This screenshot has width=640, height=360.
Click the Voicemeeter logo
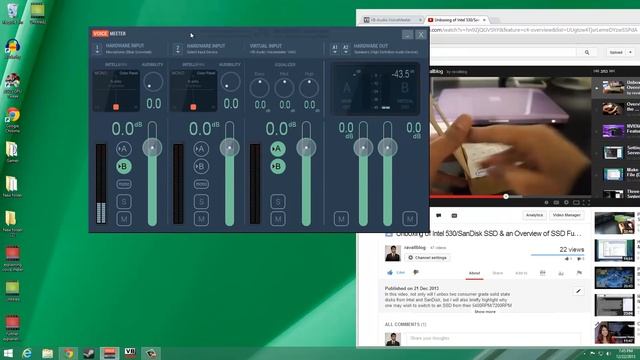click(x=109, y=33)
